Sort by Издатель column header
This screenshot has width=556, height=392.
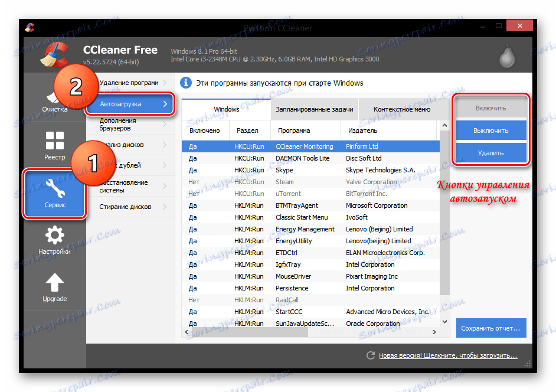tap(388, 130)
